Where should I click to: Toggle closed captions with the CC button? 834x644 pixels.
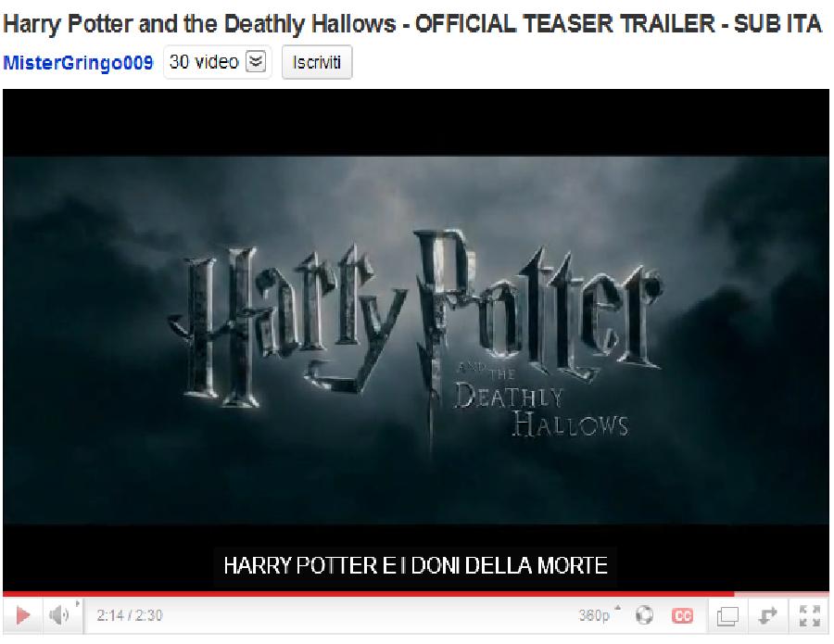click(682, 616)
